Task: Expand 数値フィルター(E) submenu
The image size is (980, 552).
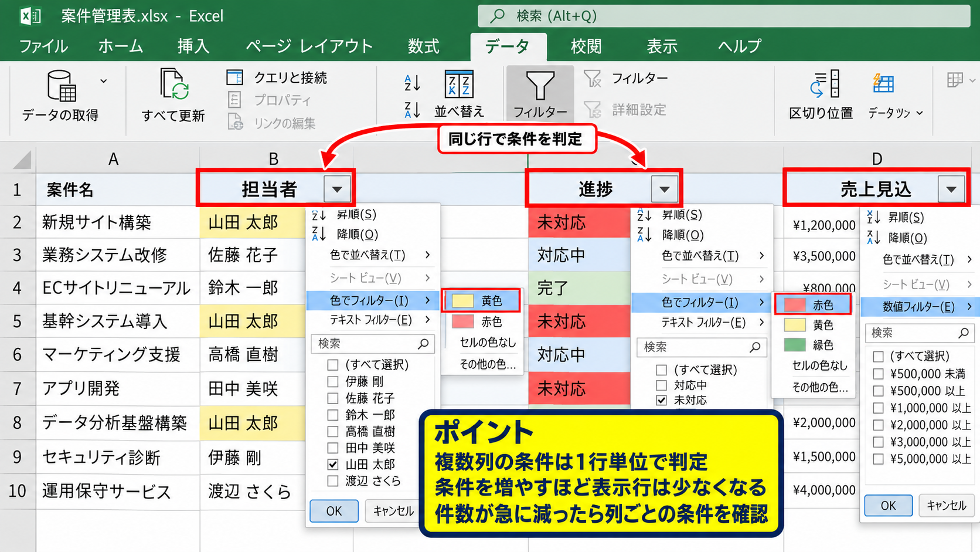Action: [918, 306]
